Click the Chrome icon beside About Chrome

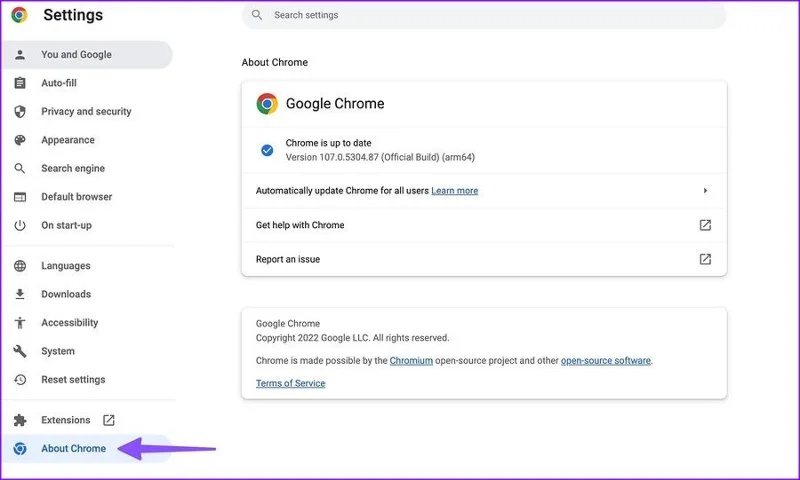click(20, 448)
